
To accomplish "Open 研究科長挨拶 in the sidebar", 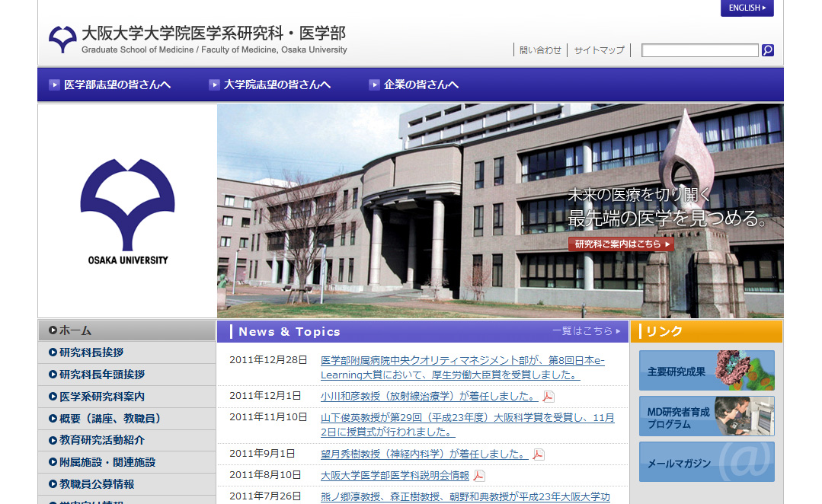I will [x=91, y=352].
